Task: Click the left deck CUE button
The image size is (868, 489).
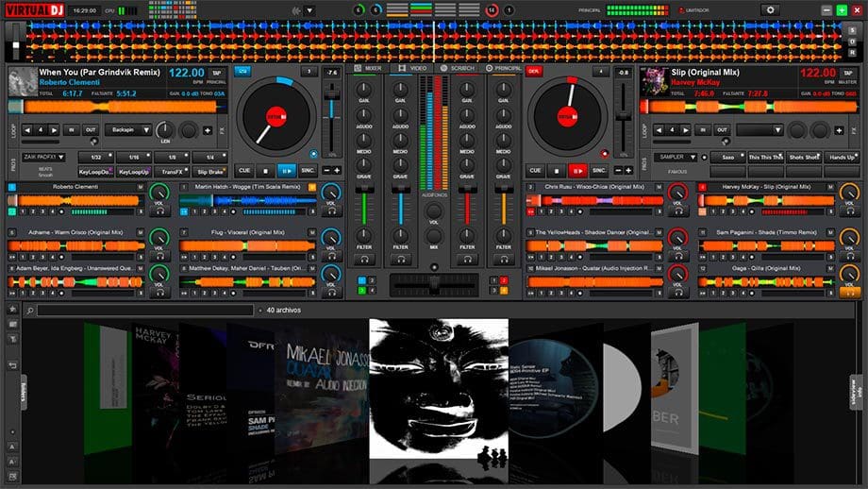Action: (x=244, y=171)
